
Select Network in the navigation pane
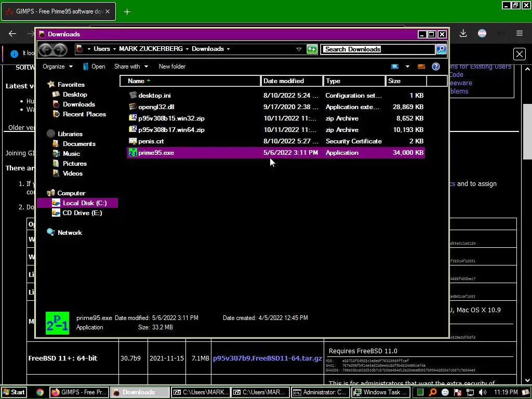coord(70,233)
